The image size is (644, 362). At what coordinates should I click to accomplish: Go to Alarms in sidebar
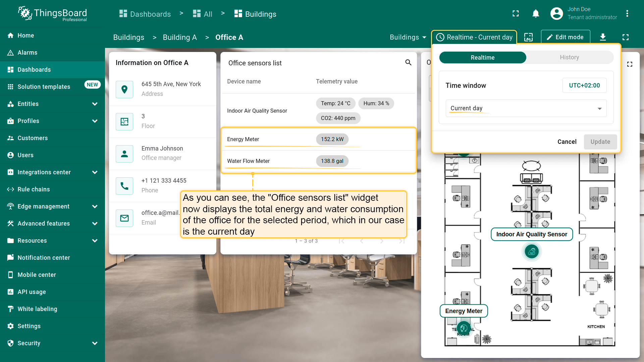28,53
